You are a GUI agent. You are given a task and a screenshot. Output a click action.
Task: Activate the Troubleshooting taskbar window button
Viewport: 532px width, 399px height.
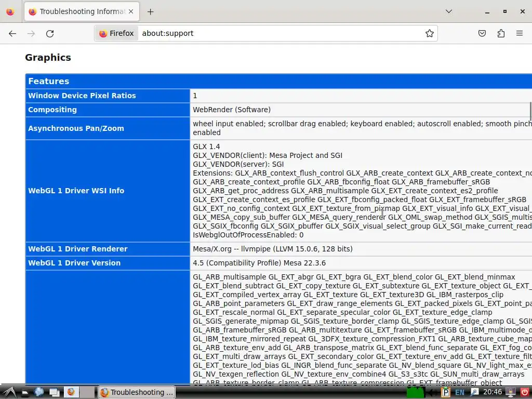coord(137,392)
